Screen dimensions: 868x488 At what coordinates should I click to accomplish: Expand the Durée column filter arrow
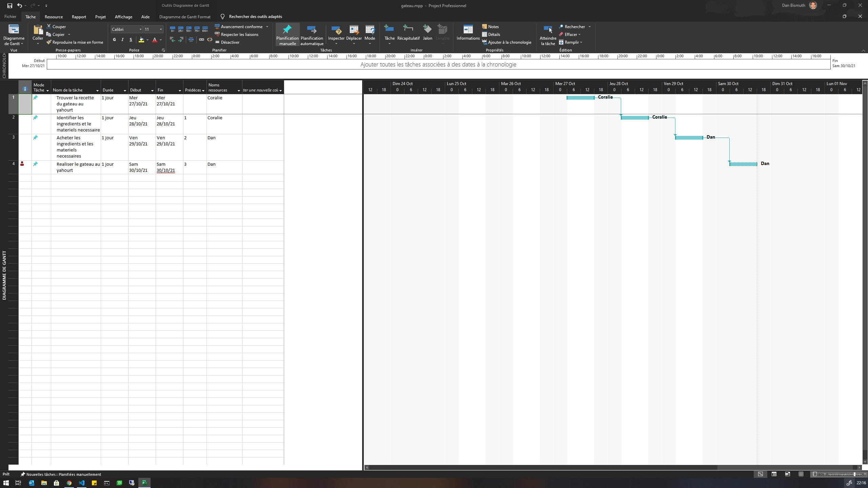(124, 90)
